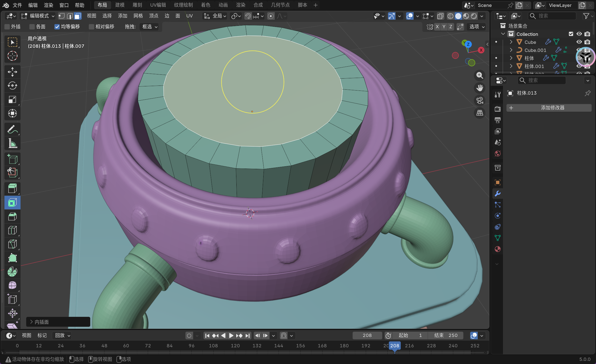Select the Move tool in the toolbar

pos(12,72)
